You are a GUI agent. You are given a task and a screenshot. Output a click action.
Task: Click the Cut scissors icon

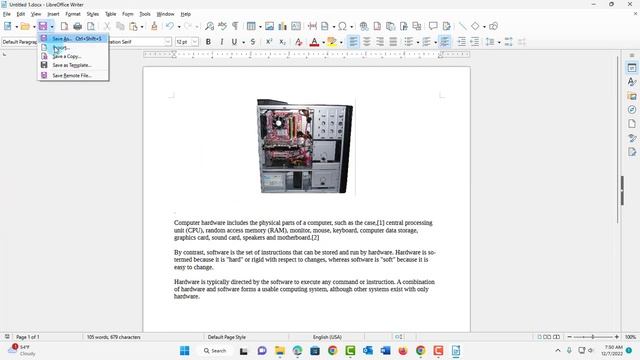coord(107,26)
